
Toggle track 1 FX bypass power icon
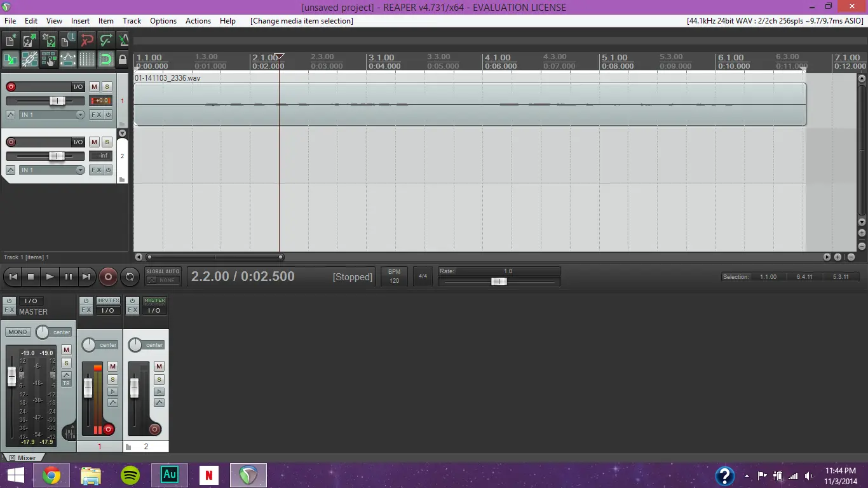108,115
